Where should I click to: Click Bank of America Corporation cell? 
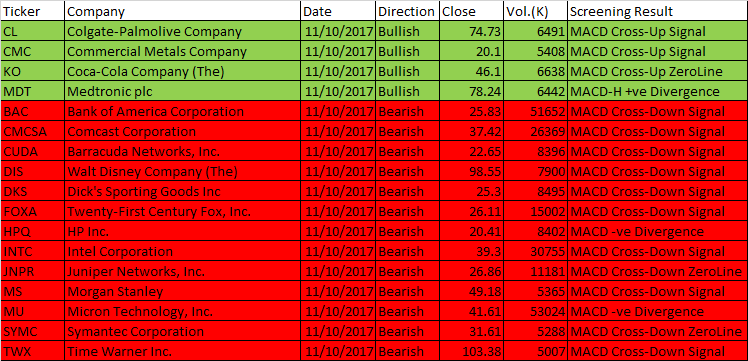click(x=183, y=111)
